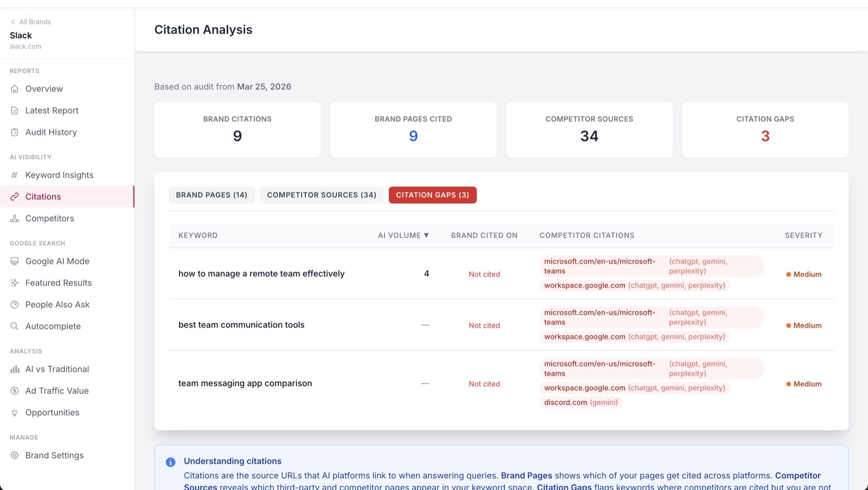Click the Keyword Insights hash icon
The image size is (868, 490).
(14, 175)
